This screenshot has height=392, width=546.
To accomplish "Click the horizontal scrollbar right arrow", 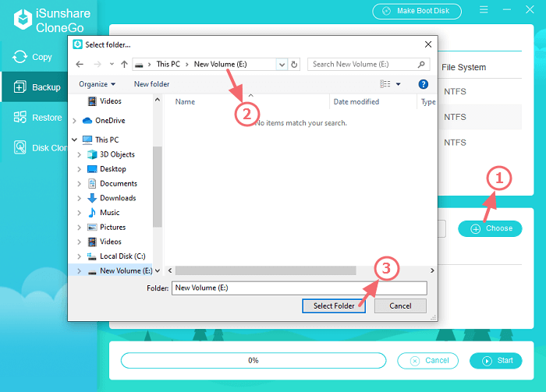I will (432, 270).
